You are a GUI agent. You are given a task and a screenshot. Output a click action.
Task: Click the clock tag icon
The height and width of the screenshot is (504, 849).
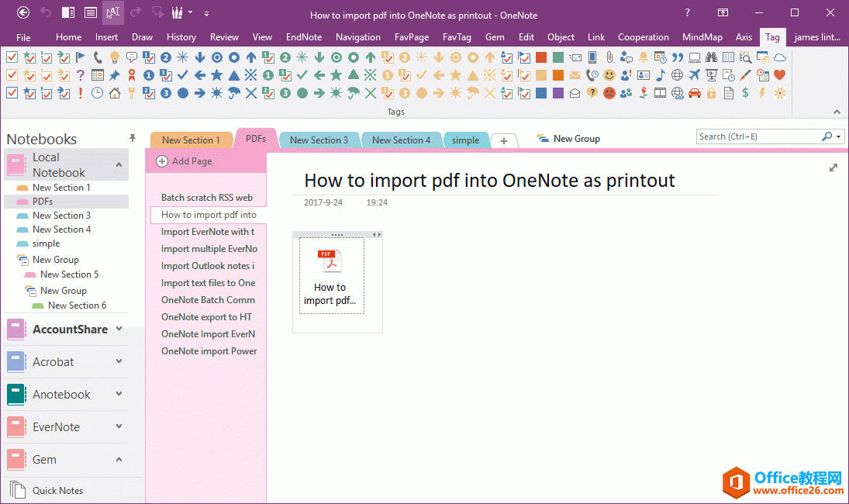coord(97,94)
